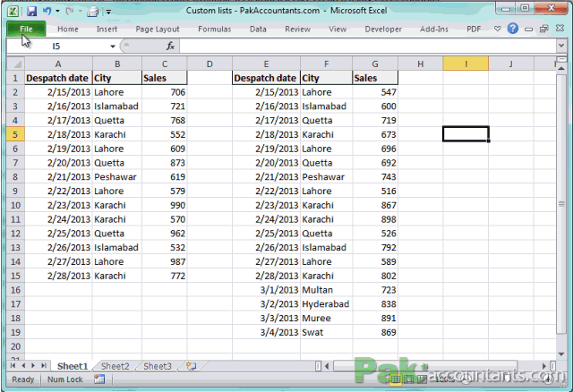Switch to Sheet3 tab
Viewport: 573px width, 392px height.
[x=158, y=366]
